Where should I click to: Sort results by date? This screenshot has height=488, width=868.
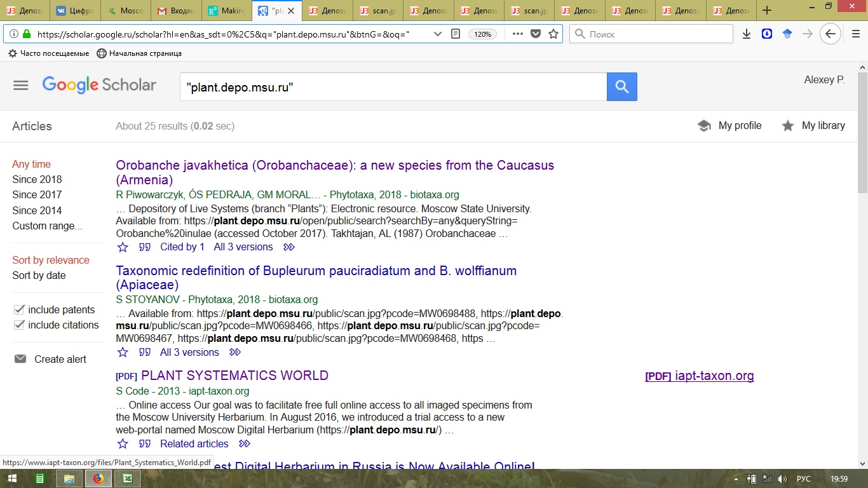tap(39, 275)
